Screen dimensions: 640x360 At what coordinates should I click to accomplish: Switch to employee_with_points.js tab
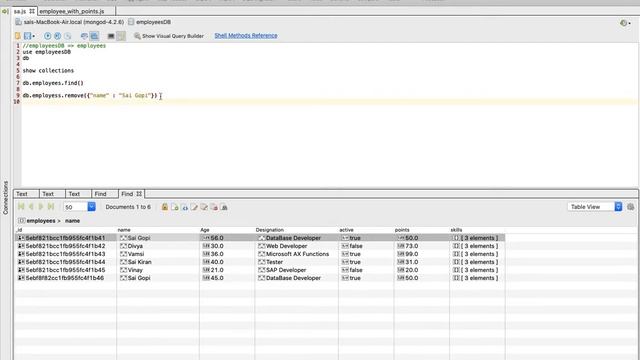[x=72, y=11]
